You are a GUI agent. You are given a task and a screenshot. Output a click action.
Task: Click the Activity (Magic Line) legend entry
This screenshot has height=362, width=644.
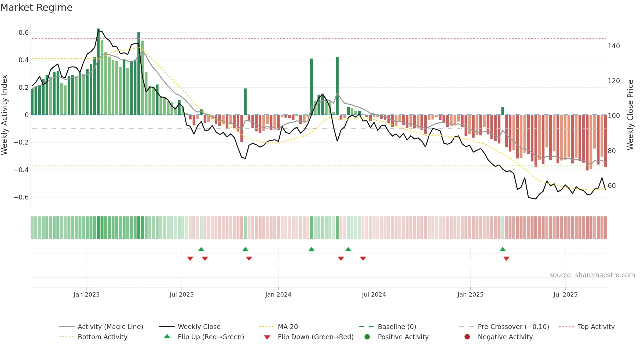click(x=101, y=327)
